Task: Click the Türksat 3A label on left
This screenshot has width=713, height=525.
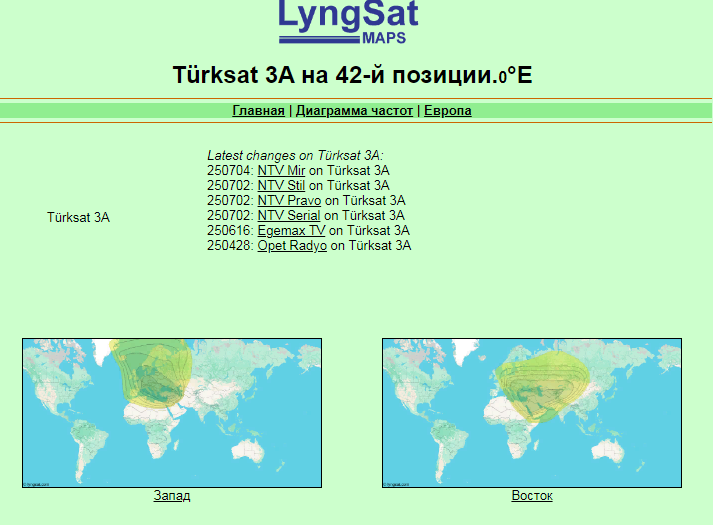Action: (78, 216)
